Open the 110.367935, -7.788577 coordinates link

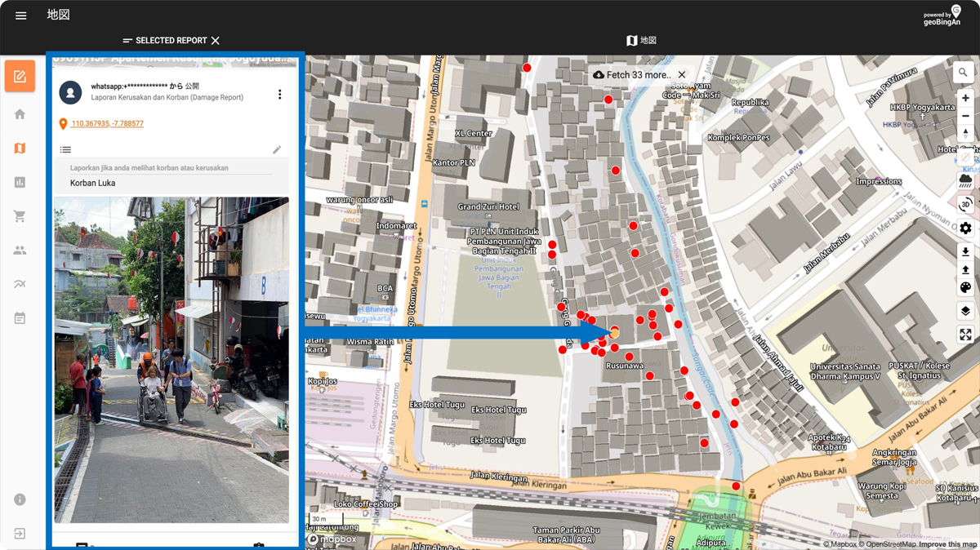pos(107,124)
